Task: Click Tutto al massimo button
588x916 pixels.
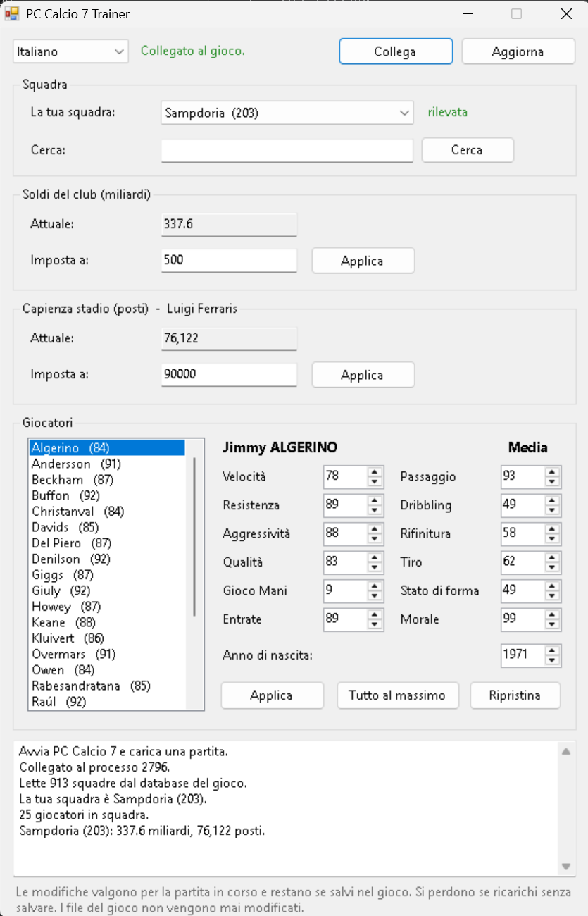Action: (x=397, y=695)
